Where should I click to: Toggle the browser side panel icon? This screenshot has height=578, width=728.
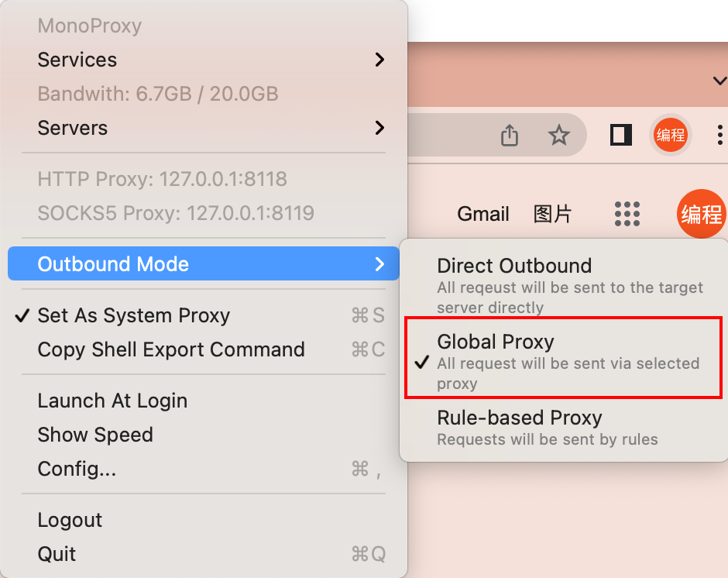tap(621, 135)
